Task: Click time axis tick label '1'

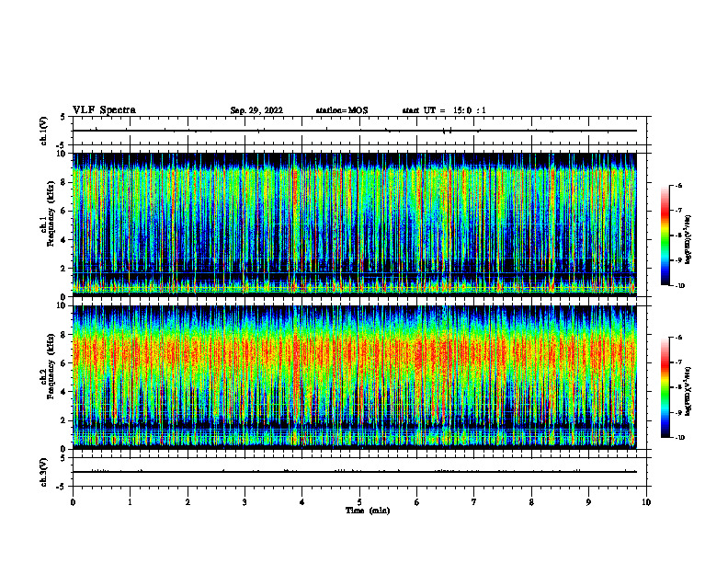Action: [130, 502]
